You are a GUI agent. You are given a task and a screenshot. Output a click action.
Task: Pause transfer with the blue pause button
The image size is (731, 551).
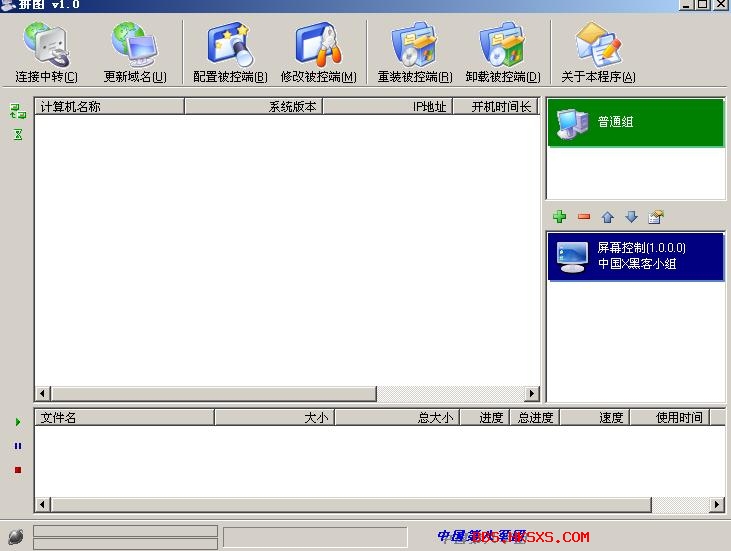coord(18,446)
